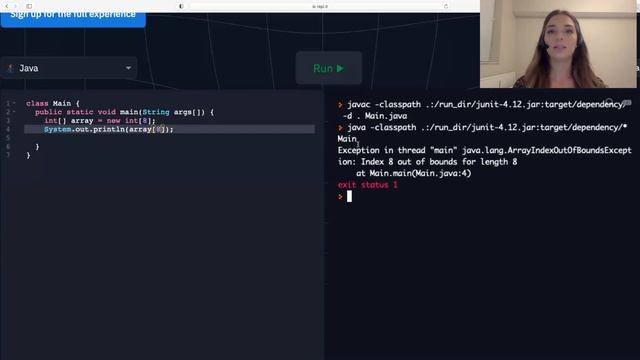Go back using the browser back arrow
This screenshot has height=360, width=640.
click(x=7, y=6)
